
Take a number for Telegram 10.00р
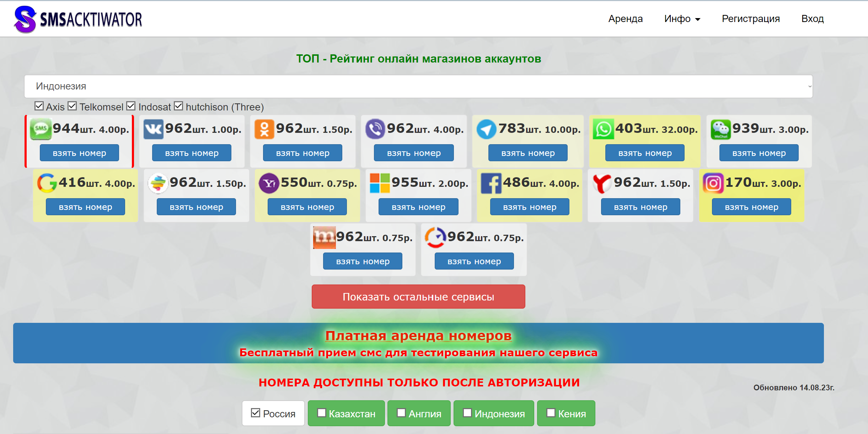(528, 153)
